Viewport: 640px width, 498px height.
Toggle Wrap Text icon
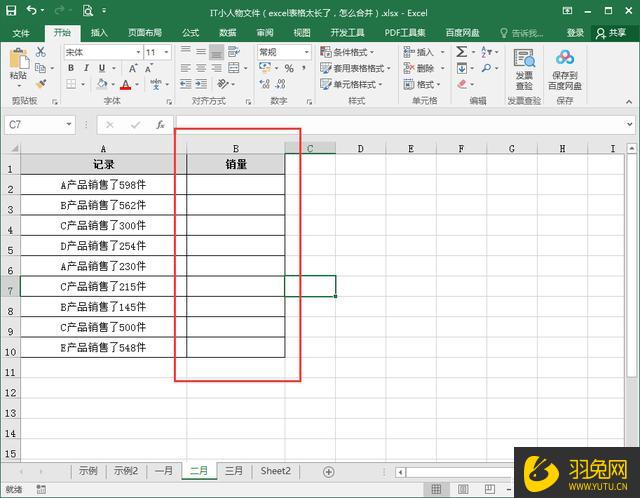tap(233, 52)
